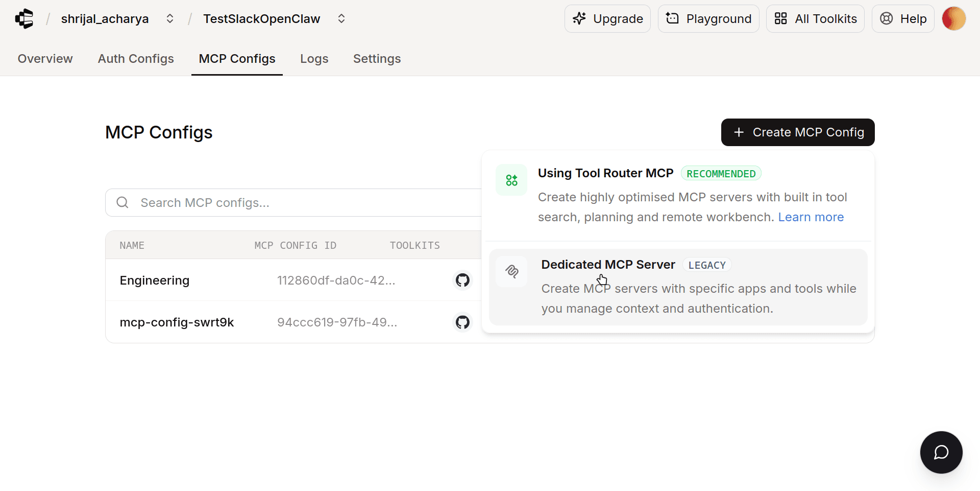Click the search magnifier icon
The height and width of the screenshot is (491, 980).
122,203
